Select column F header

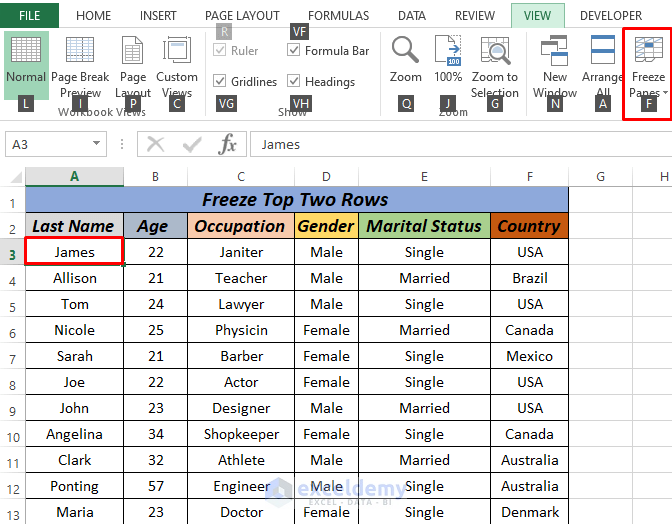[530, 177]
